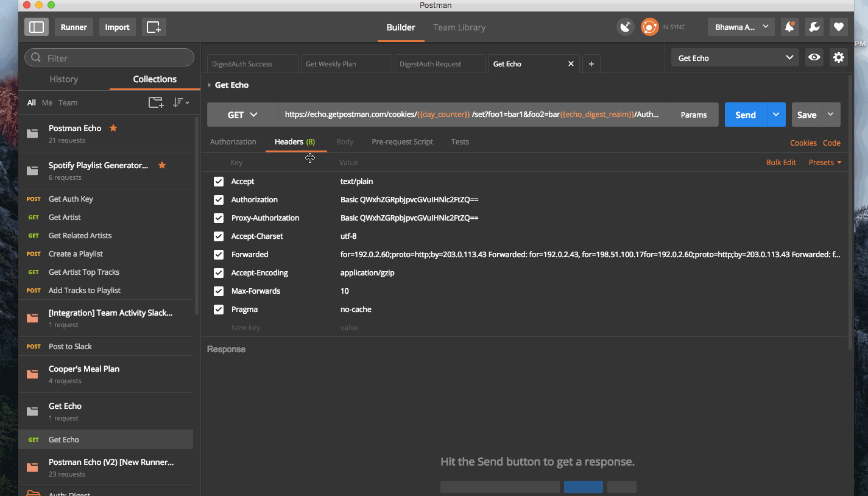868x496 pixels.
Task: Disable the Forwarded header
Action: (219, 255)
